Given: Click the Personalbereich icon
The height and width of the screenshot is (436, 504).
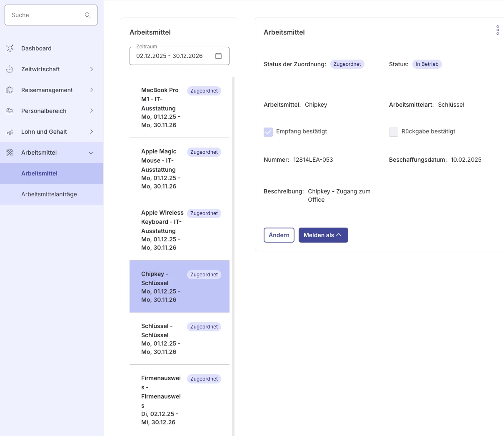Looking at the screenshot, I should pyautogui.click(x=10, y=111).
